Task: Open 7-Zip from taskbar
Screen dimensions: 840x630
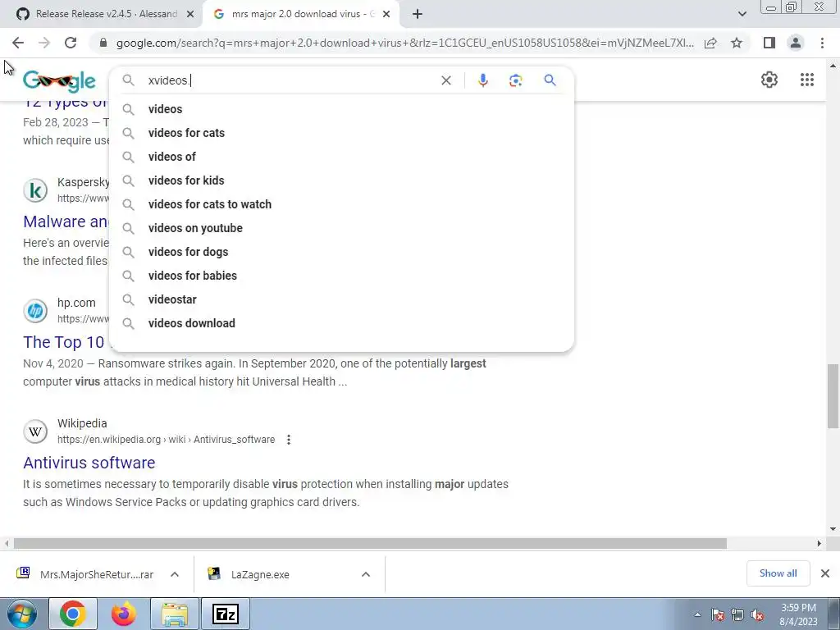Action: pyautogui.click(x=226, y=614)
